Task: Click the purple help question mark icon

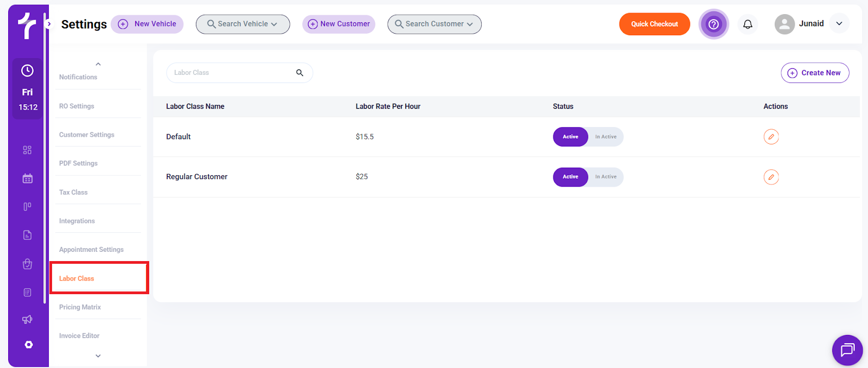Action: pos(713,24)
